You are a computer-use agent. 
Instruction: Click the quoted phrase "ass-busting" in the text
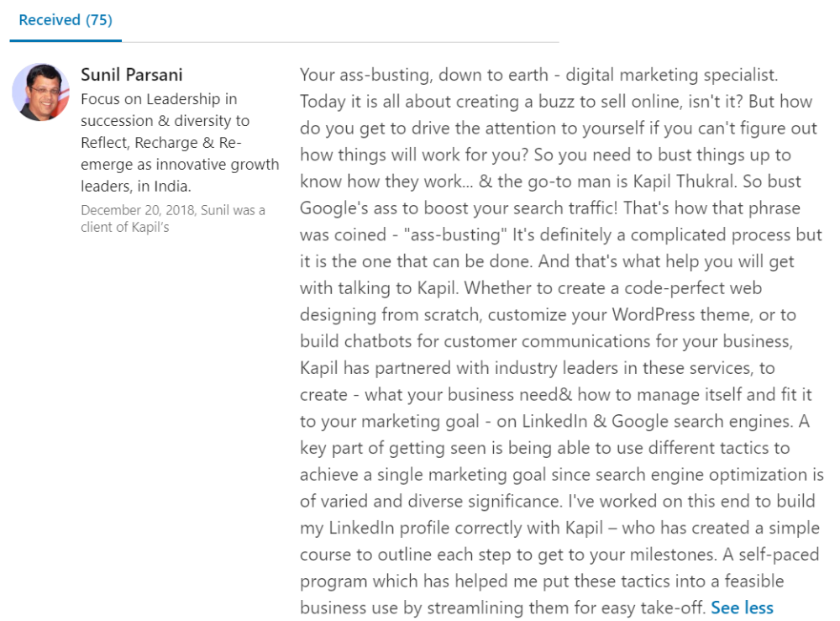(455, 234)
